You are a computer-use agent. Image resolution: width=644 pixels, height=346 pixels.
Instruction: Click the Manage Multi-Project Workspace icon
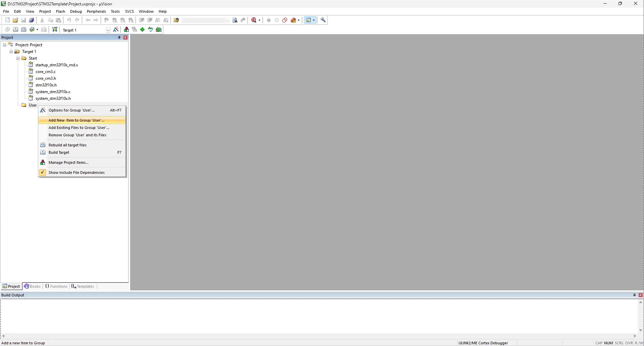pos(135,29)
